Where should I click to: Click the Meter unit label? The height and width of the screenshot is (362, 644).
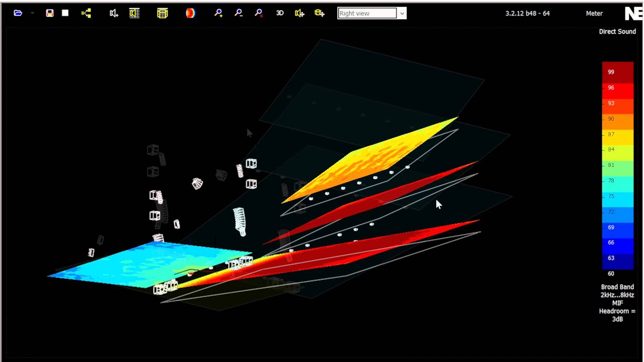pyautogui.click(x=594, y=14)
